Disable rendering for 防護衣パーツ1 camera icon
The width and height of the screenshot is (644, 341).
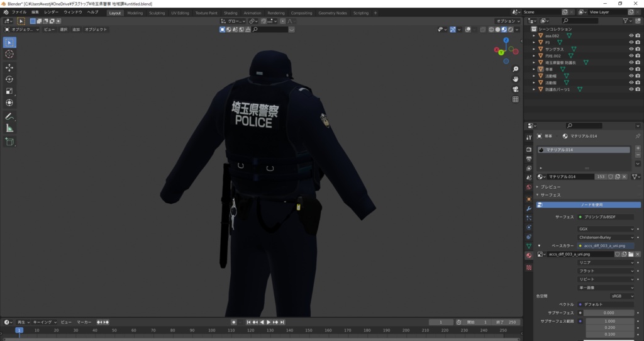pyautogui.click(x=638, y=89)
